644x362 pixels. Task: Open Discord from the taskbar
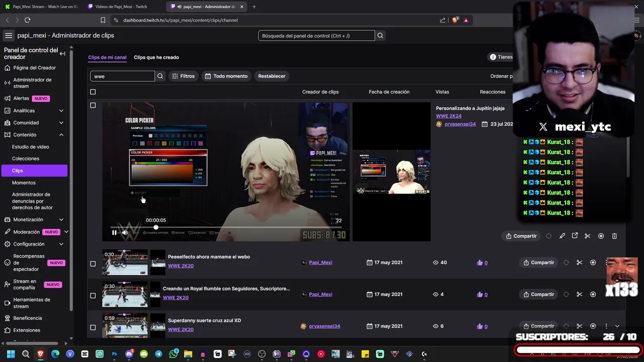pos(129,354)
